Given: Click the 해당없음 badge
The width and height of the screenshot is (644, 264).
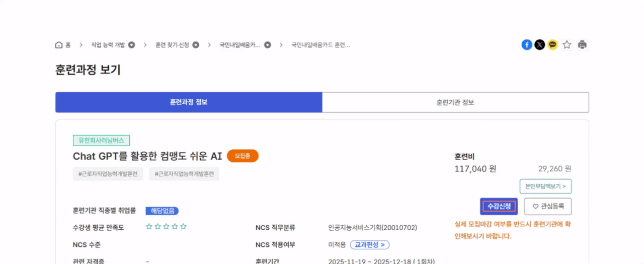Looking at the screenshot, I should pos(162,211).
